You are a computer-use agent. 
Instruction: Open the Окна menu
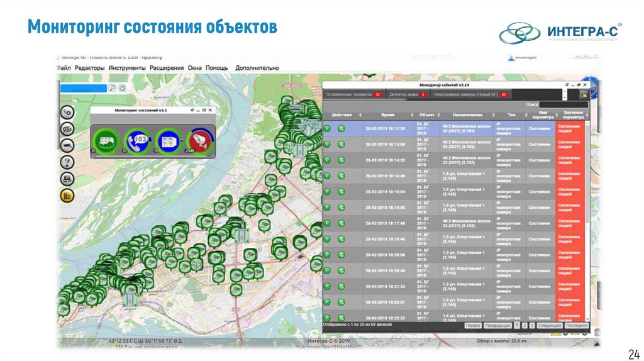click(195, 68)
